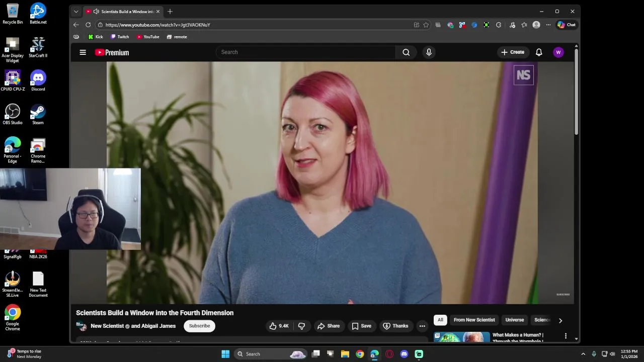644x362 pixels.
Task: Go to YouTube Premium home logo
Action: click(112, 52)
